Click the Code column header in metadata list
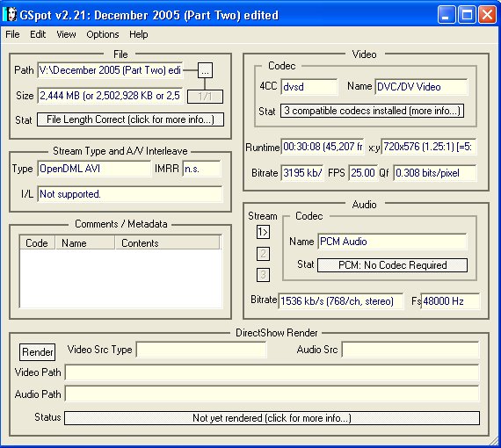This screenshot has height=448, width=501. [37, 243]
